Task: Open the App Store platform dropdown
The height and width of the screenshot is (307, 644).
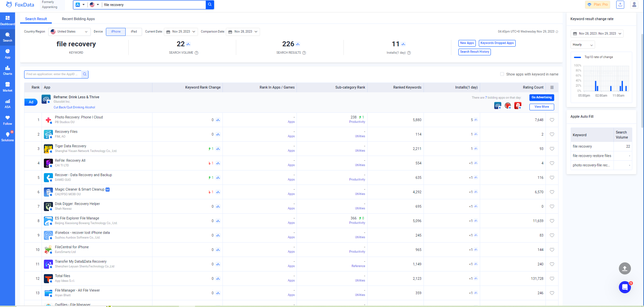Action: [x=80, y=5]
